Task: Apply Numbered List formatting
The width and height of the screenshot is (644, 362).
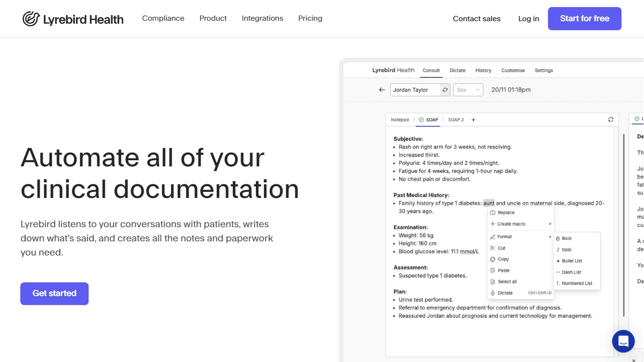Action: [x=577, y=283]
